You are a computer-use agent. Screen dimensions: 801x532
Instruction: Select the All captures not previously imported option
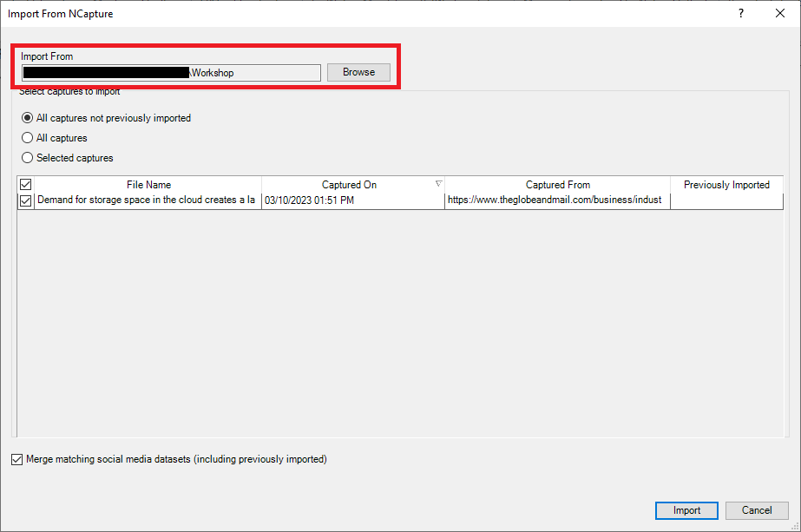coord(27,117)
